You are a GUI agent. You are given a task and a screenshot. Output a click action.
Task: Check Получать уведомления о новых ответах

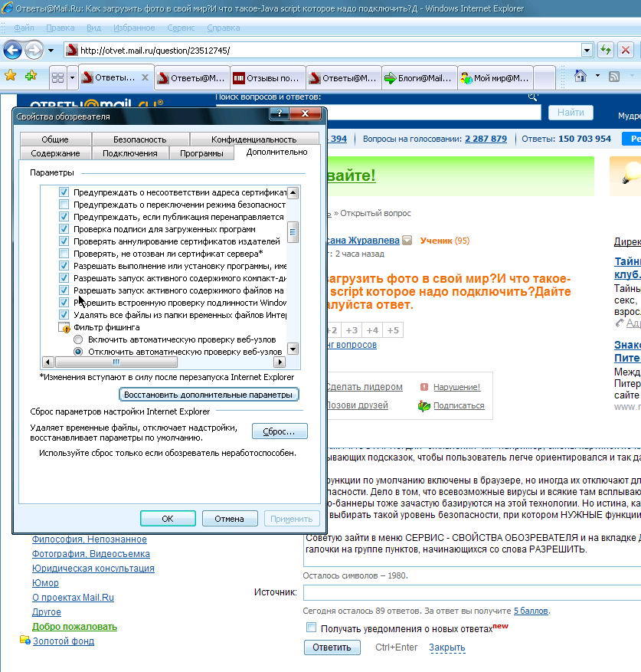pyautogui.click(x=312, y=628)
